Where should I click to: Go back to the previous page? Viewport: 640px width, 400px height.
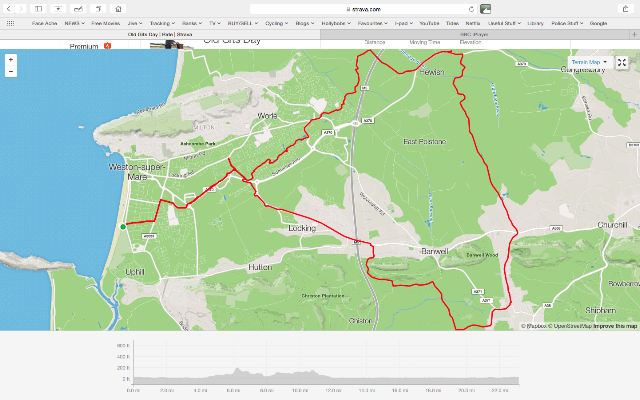tap(9, 9)
